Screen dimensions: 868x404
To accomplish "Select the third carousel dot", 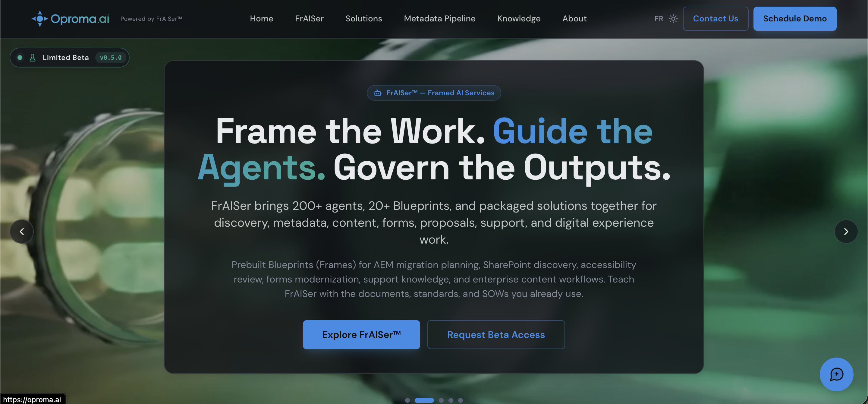I will (441, 400).
